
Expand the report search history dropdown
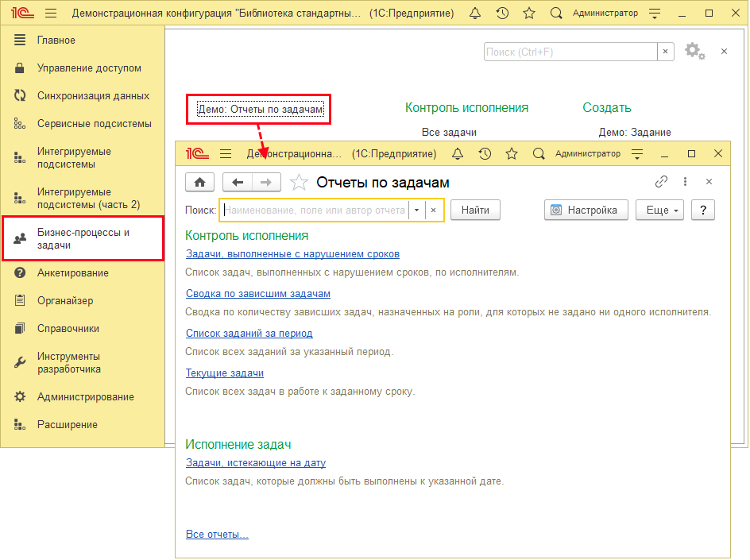417,210
